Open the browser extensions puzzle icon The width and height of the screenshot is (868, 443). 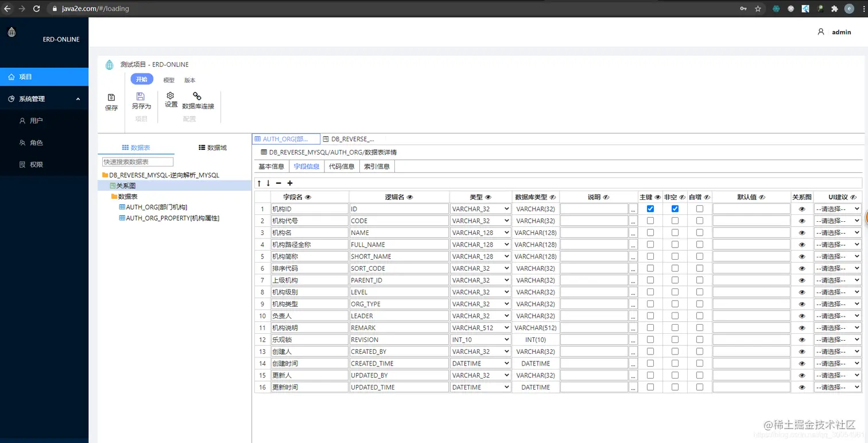coord(835,9)
